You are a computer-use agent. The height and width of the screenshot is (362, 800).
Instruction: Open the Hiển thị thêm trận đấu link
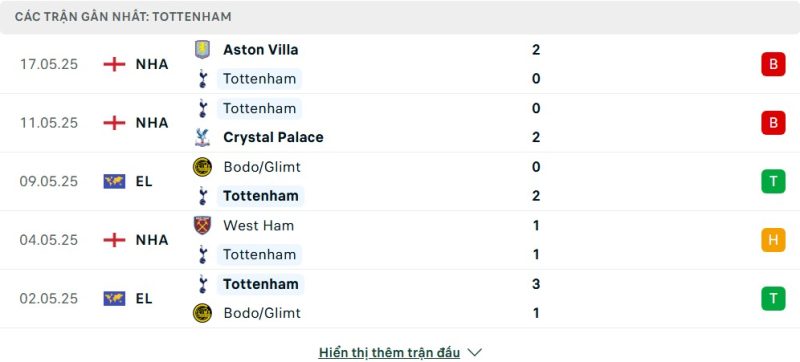tap(389, 352)
